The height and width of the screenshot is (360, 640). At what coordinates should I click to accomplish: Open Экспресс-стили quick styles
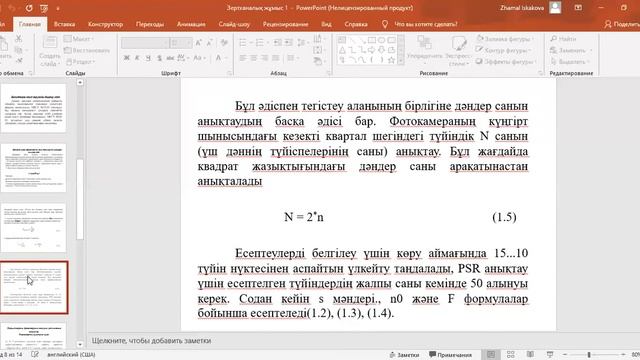[x=458, y=51]
